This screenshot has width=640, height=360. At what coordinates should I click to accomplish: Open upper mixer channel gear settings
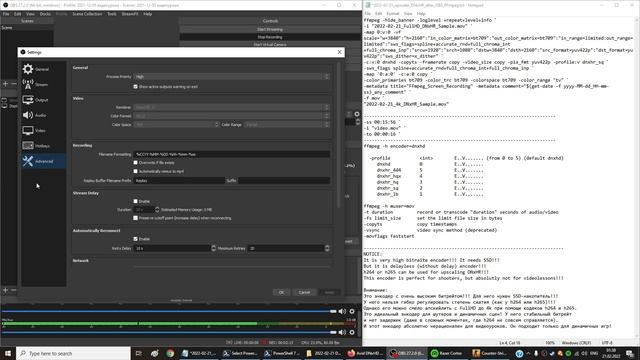pyautogui.click(x=352, y=311)
